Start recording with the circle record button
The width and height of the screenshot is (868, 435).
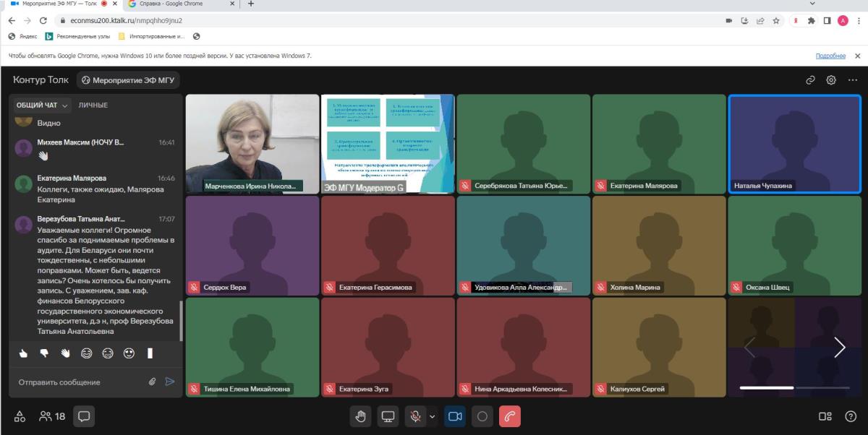[x=482, y=416]
